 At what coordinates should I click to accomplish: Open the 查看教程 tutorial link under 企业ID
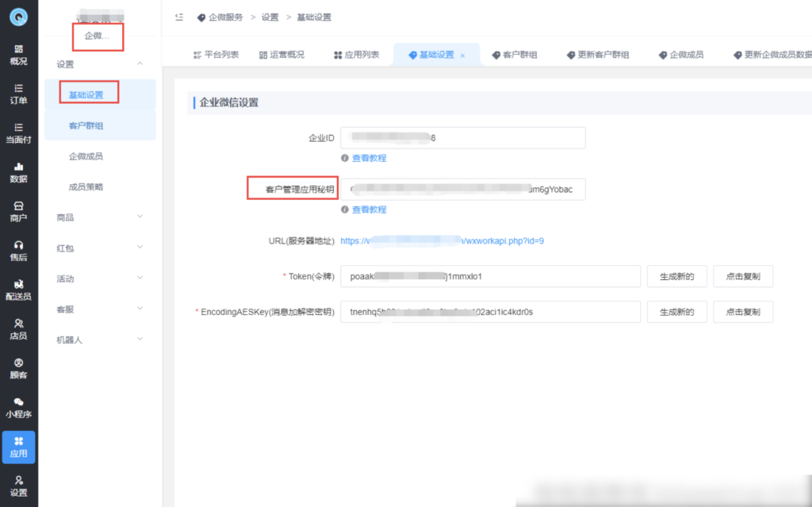coord(369,158)
